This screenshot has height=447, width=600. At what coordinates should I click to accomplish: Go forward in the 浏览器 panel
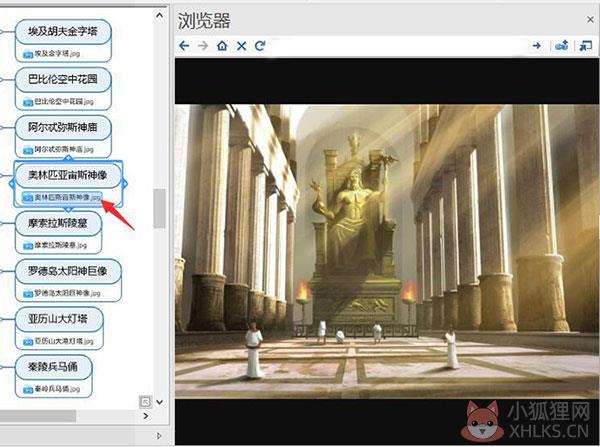tap(203, 46)
